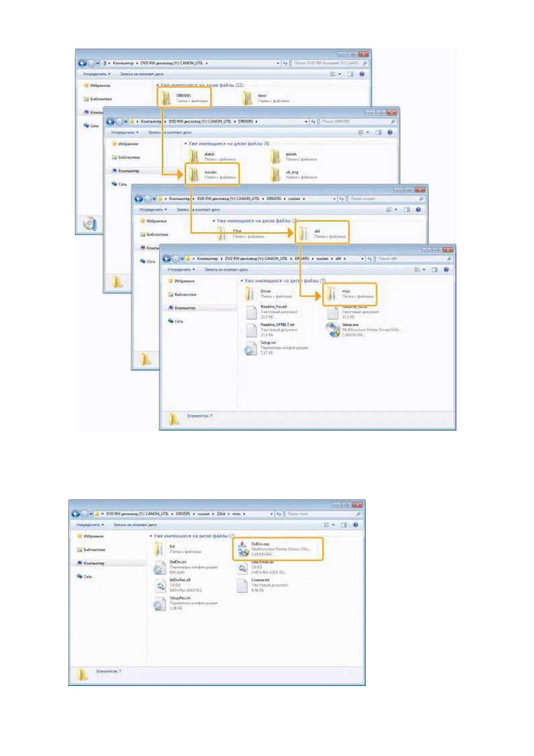This screenshot has height=756, width=534.
Task: Toggle preview pane in x64 window
Action: coord(434,270)
